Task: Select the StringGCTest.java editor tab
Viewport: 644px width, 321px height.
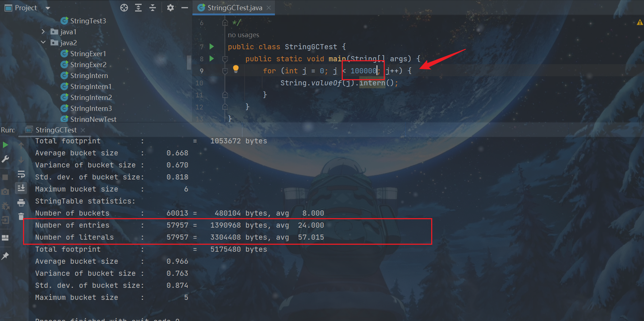Action: pyautogui.click(x=234, y=8)
